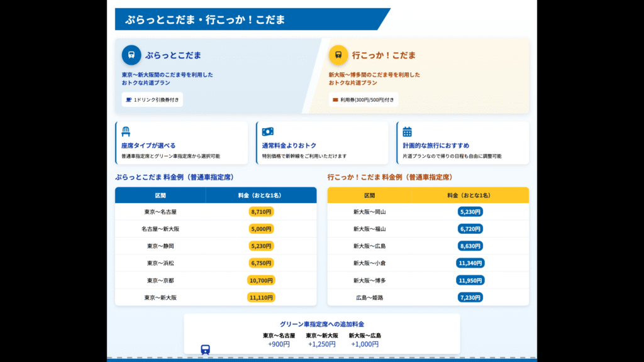Click the 料金（おとな1名） header in the blue table
Viewport: 644px width, 362px height.
pos(261,195)
